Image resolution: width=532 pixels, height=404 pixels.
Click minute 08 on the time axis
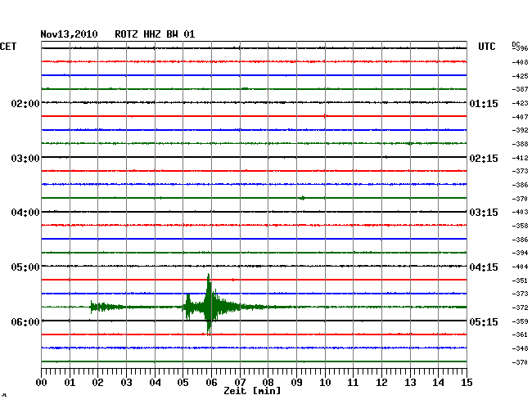click(x=268, y=383)
